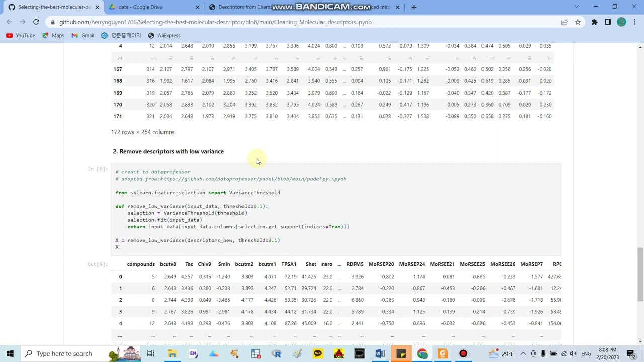Click the In [9] cell label
This screenshot has height=362, width=644.
(x=98, y=169)
